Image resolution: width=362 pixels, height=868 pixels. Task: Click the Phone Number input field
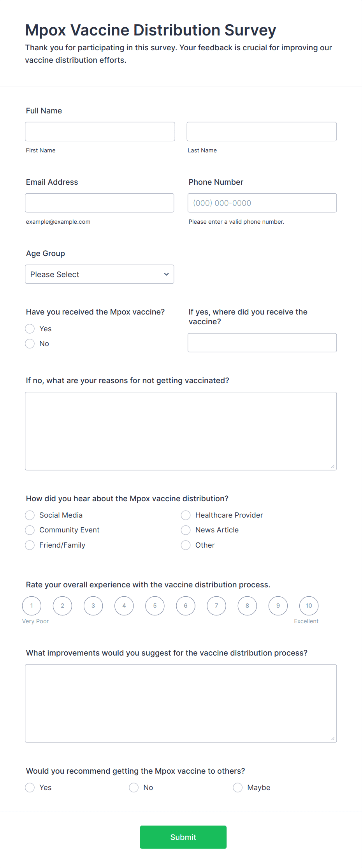click(x=262, y=203)
